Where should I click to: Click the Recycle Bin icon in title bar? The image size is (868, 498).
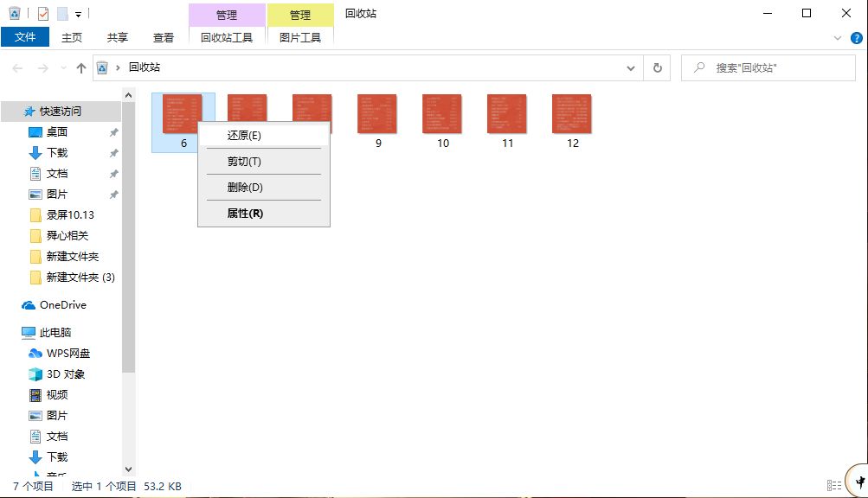15,13
